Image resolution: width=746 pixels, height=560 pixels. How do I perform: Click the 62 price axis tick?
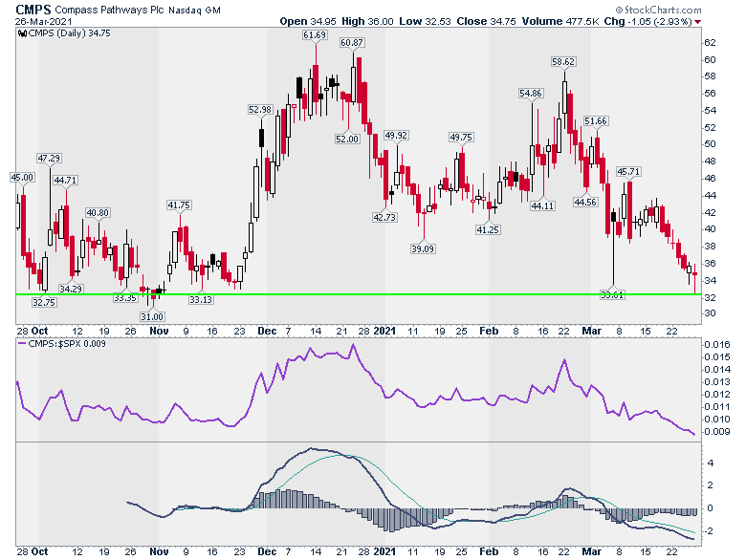(x=710, y=43)
